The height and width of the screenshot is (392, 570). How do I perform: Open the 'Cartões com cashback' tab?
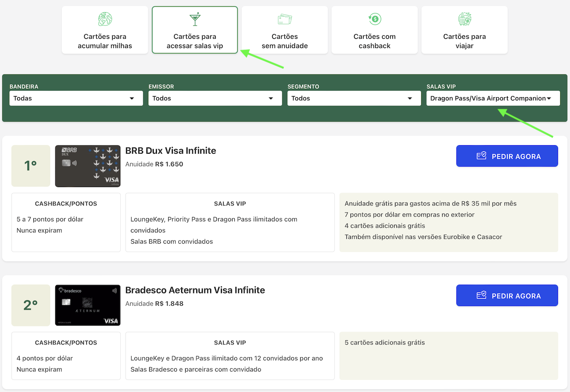375,30
